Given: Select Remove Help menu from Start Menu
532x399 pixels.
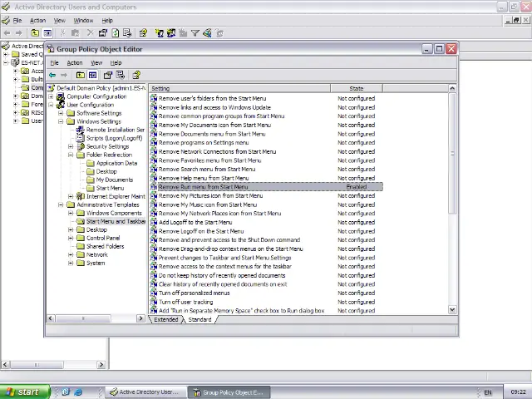Looking at the screenshot, I should click(204, 178).
